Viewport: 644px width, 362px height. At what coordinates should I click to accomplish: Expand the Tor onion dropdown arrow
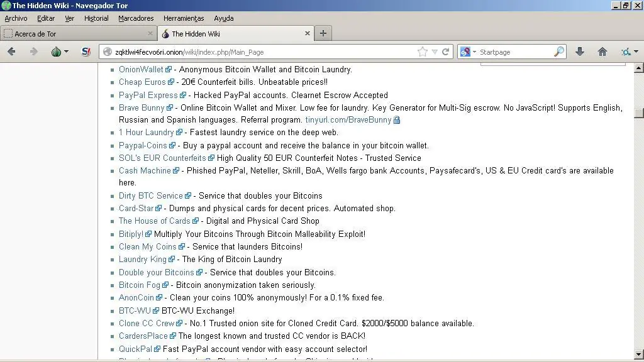(66, 52)
